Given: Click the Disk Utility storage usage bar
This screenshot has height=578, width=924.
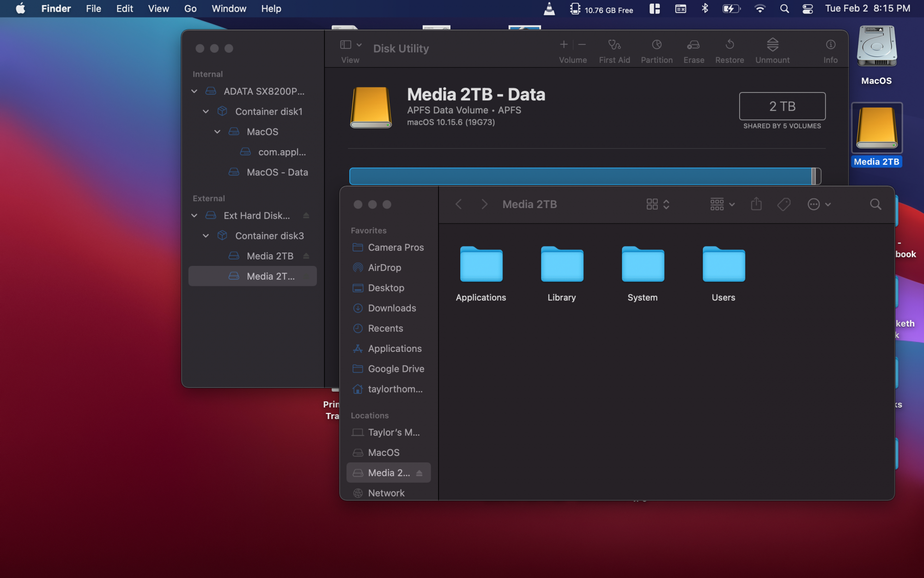Looking at the screenshot, I should click(585, 176).
